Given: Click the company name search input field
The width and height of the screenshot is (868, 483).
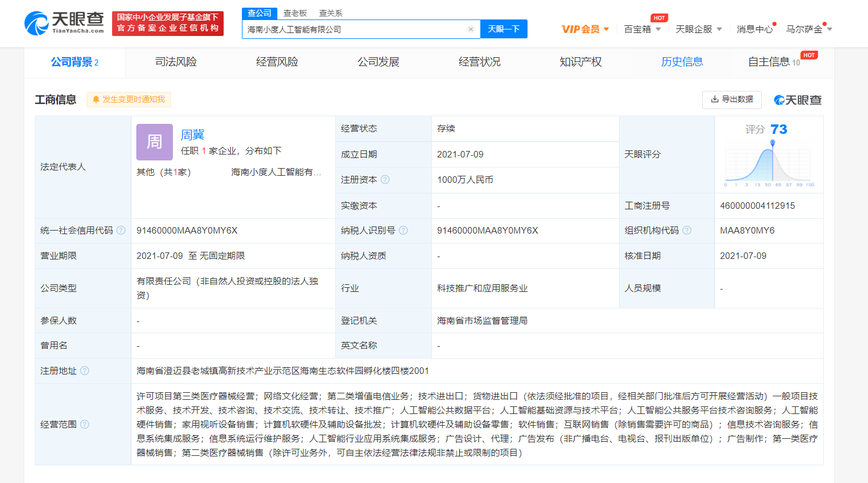Looking at the screenshot, I should pyautogui.click(x=354, y=29).
